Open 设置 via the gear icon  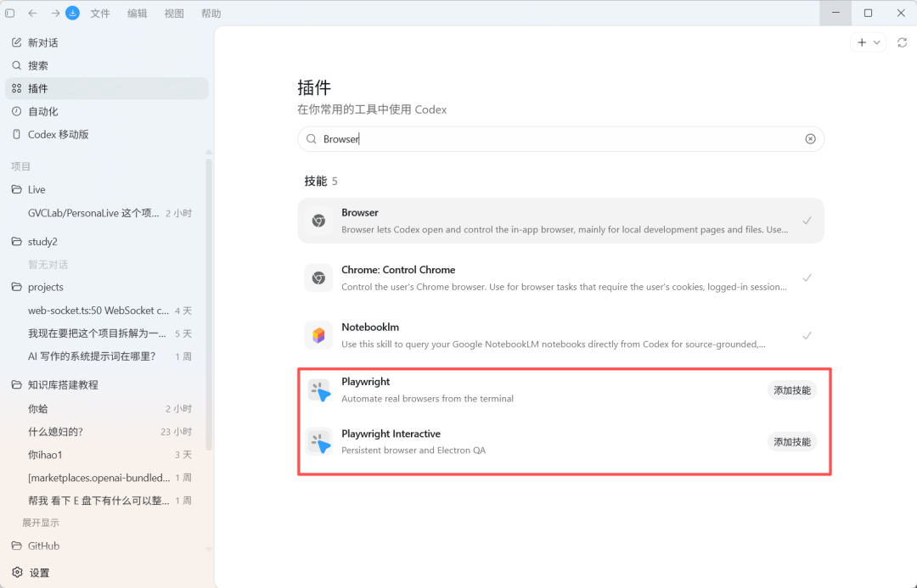17,572
